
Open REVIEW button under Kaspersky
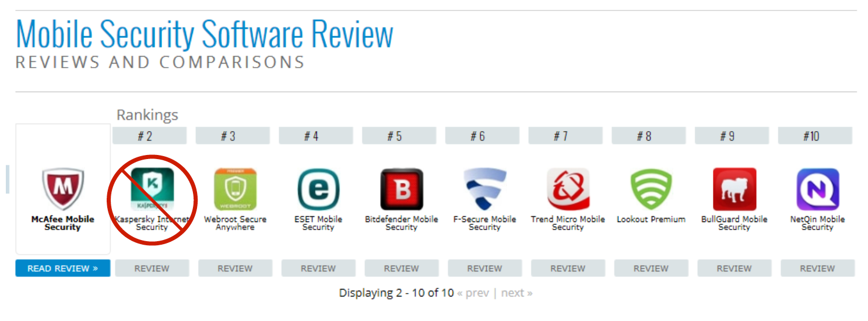(x=152, y=269)
